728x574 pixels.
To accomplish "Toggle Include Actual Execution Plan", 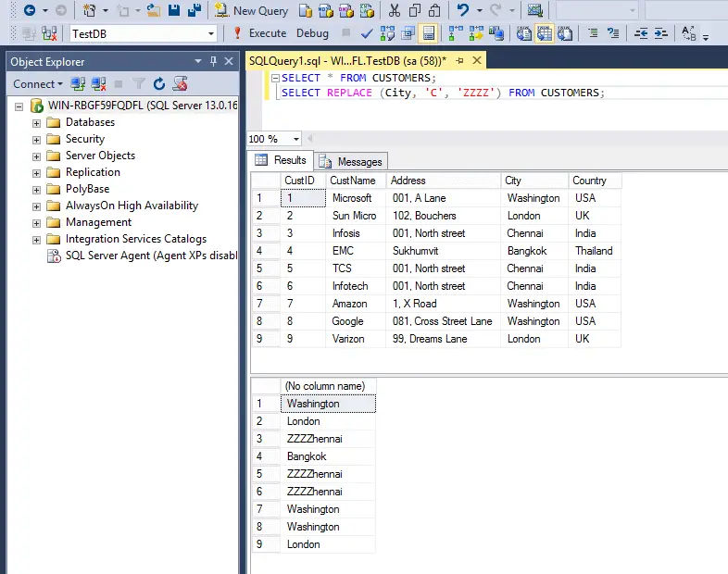I will pos(456,33).
